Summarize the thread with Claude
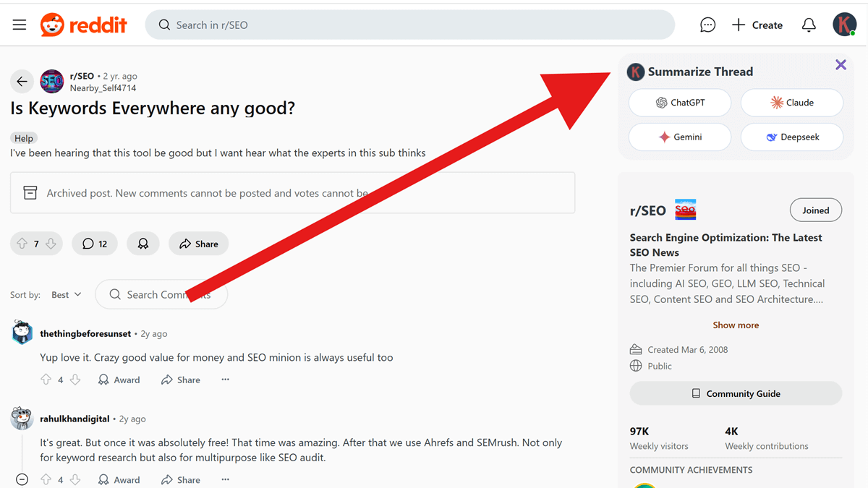The height and width of the screenshot is (488, 868). (791, 103)
